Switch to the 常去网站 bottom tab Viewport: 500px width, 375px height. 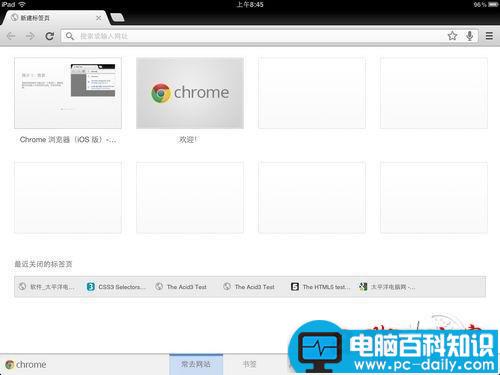[196, 364]
